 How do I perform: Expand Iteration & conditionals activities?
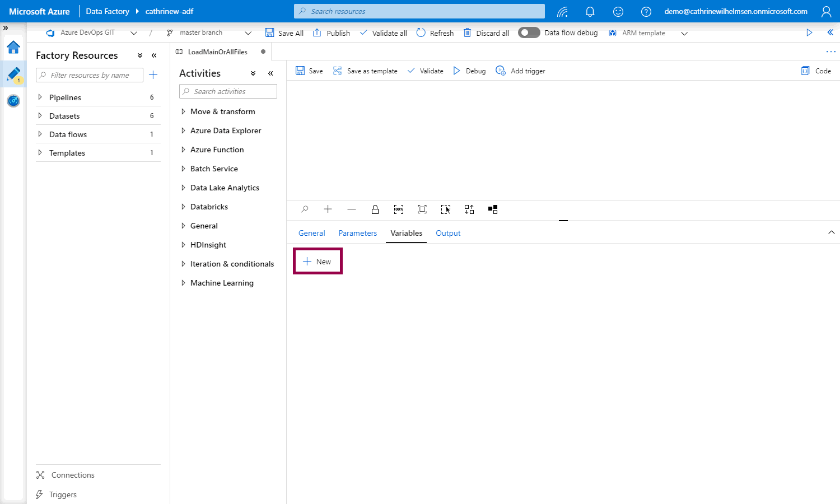[183, 264]
